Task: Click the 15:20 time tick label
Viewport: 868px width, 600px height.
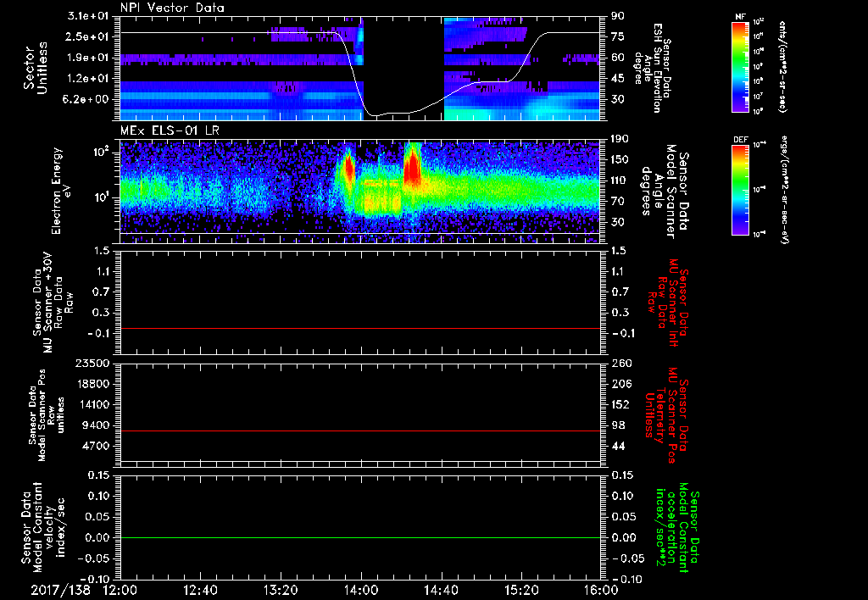Action: tap(521, 590)
